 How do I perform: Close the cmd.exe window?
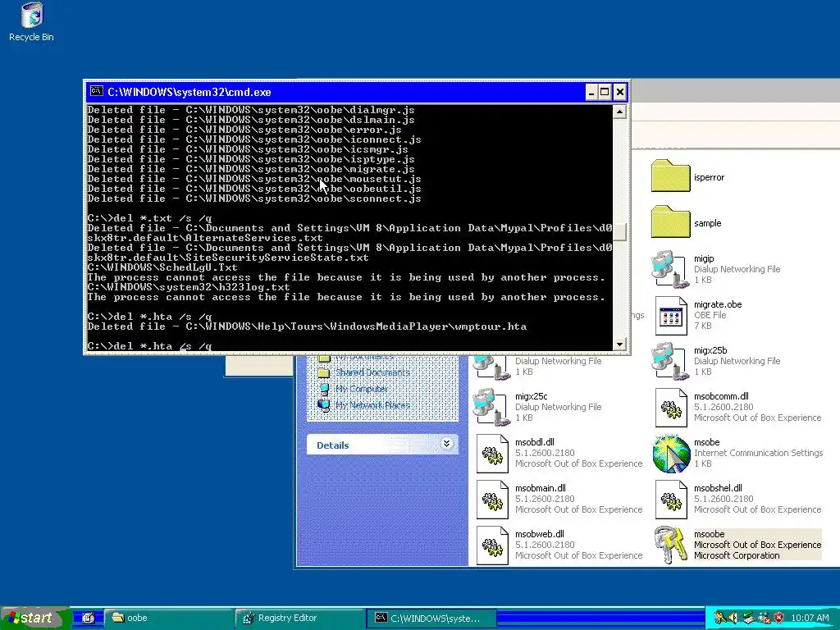tap(620, 92)
